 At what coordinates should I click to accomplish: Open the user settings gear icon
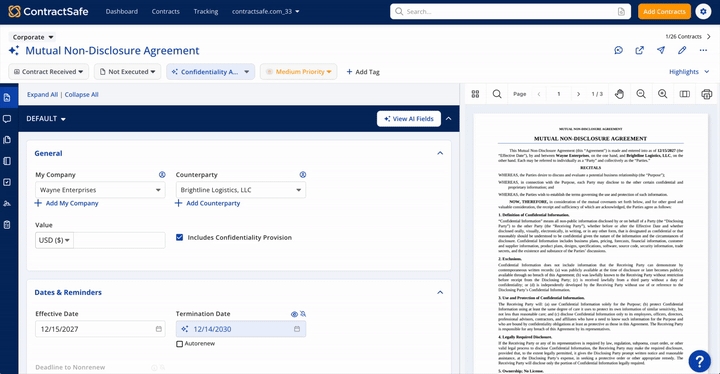[x=703, y=11]
